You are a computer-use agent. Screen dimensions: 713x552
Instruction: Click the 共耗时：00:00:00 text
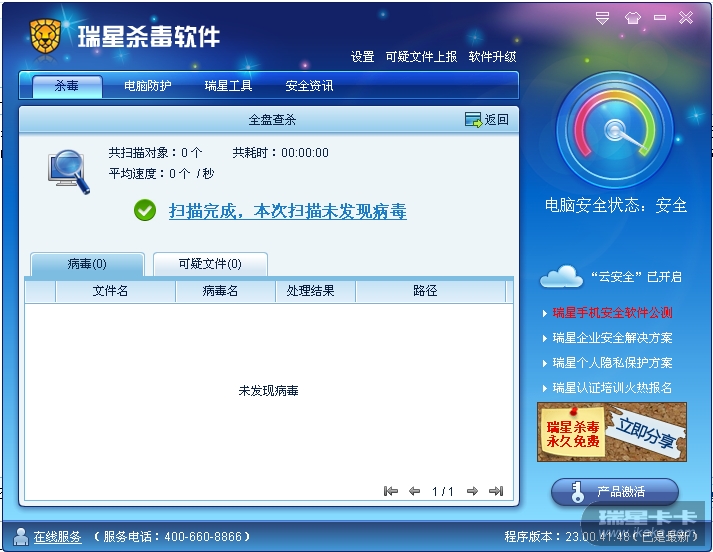point(281,153)
